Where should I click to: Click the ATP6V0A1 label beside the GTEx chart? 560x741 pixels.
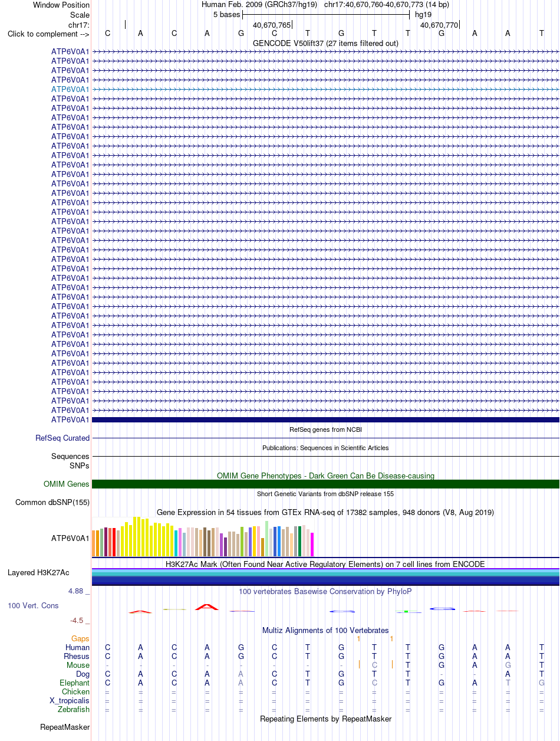(x=70, y=538)
